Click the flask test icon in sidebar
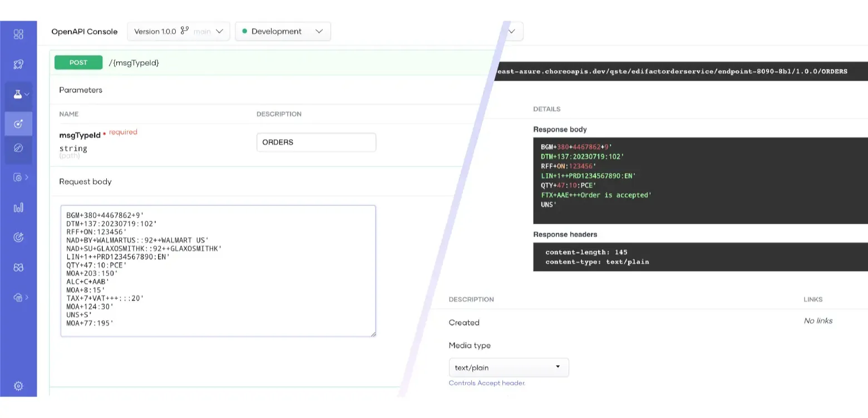 (x=18, y=94)
